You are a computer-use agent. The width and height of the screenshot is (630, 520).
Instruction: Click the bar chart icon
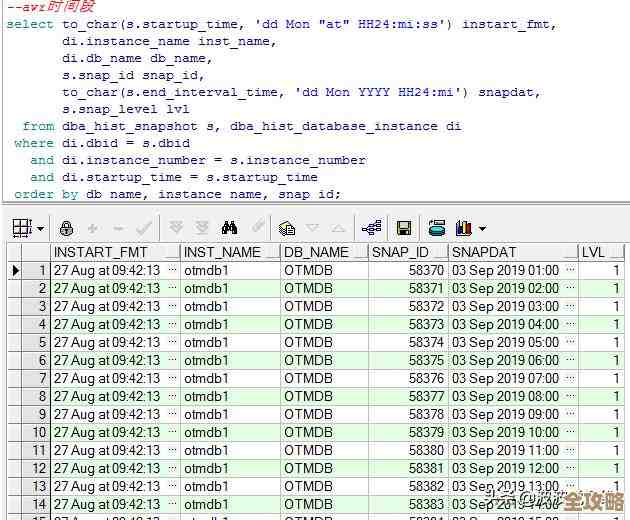(463, 228)
